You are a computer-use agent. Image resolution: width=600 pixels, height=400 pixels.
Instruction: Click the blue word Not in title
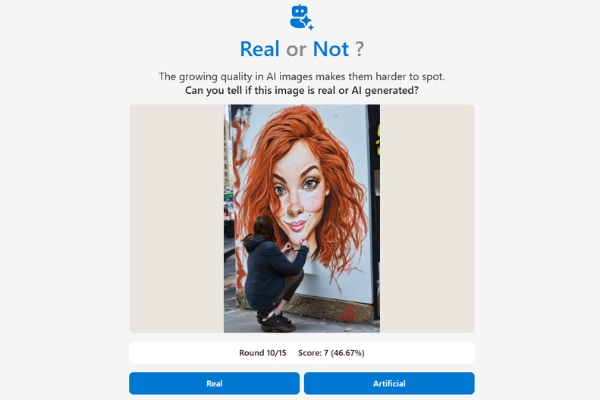(331, 49)
